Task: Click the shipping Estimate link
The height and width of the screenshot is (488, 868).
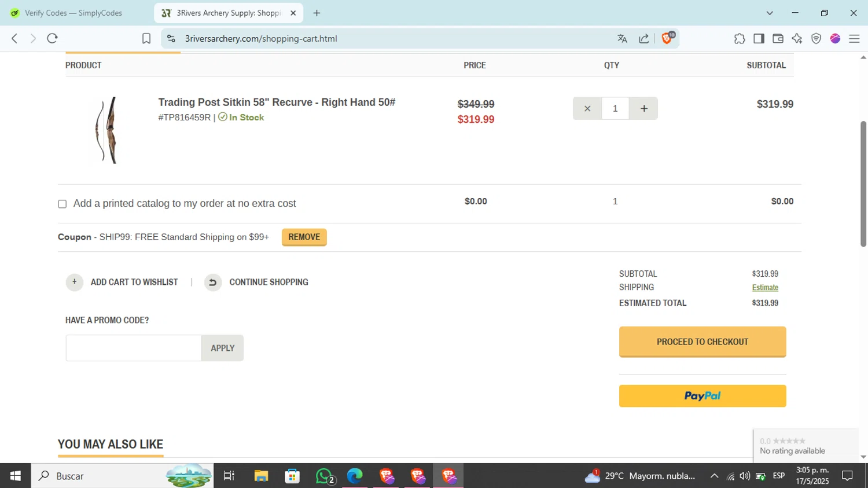Action: [765, 287]
